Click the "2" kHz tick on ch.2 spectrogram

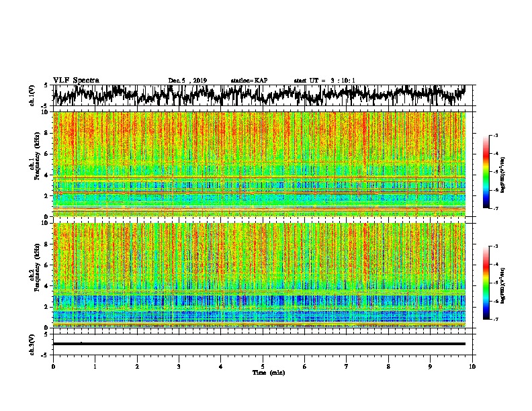[47, 306]
